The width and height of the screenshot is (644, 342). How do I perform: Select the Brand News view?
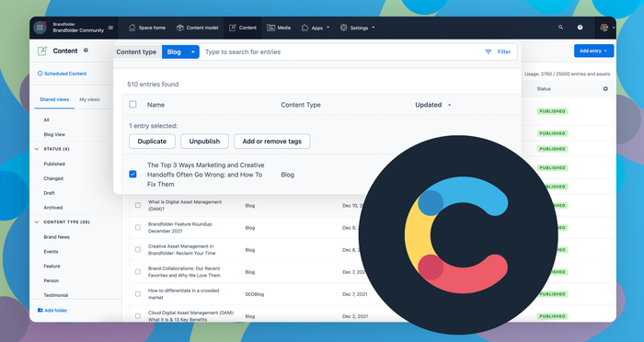[x=57, y=237]
